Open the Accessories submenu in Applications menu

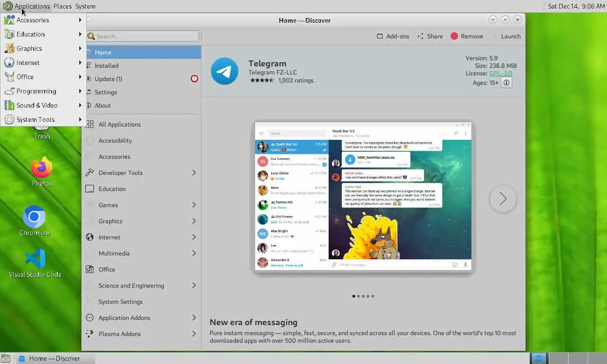(43, 20)
